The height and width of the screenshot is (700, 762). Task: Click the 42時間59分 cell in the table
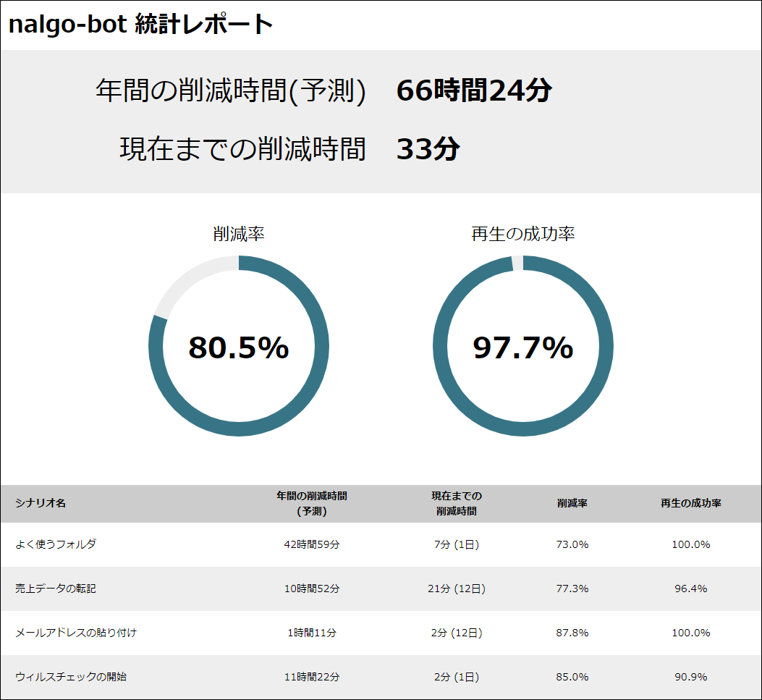pos(312,544)
